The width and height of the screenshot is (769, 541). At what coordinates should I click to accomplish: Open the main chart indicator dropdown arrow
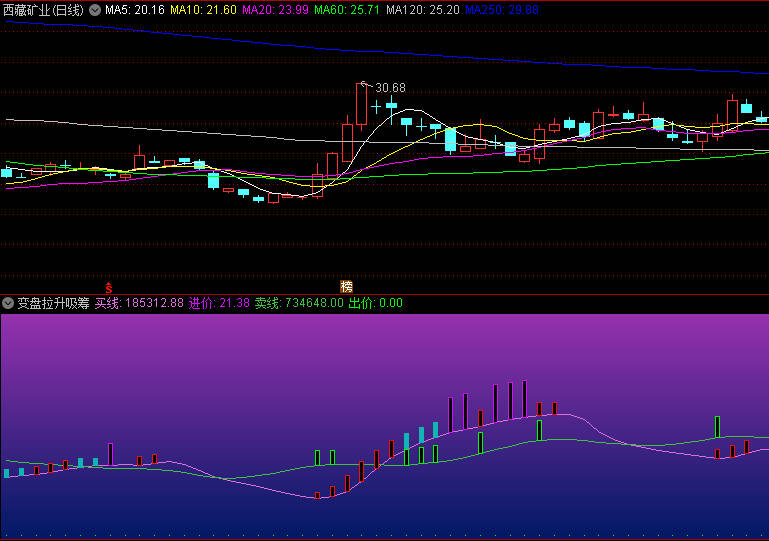tap(95, 10)
